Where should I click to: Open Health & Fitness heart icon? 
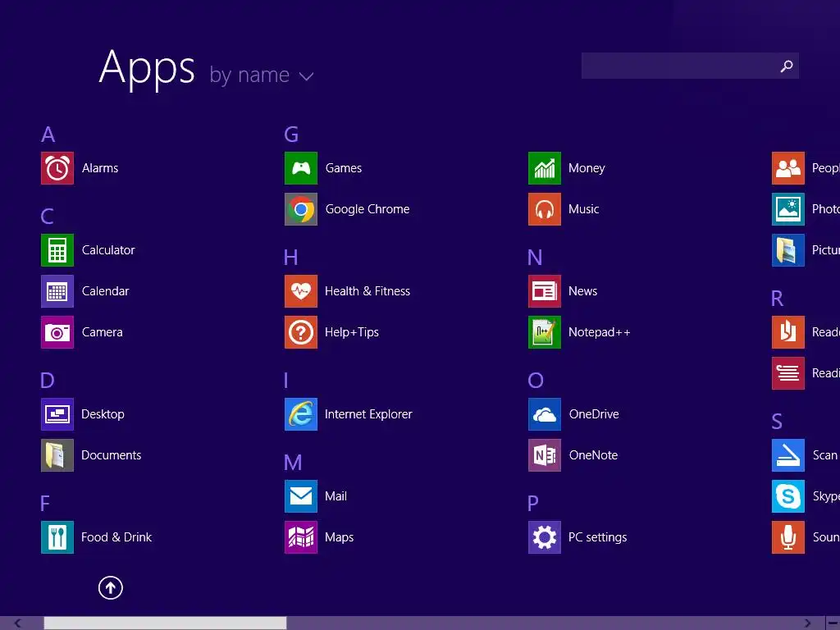(x=301, y=291)
